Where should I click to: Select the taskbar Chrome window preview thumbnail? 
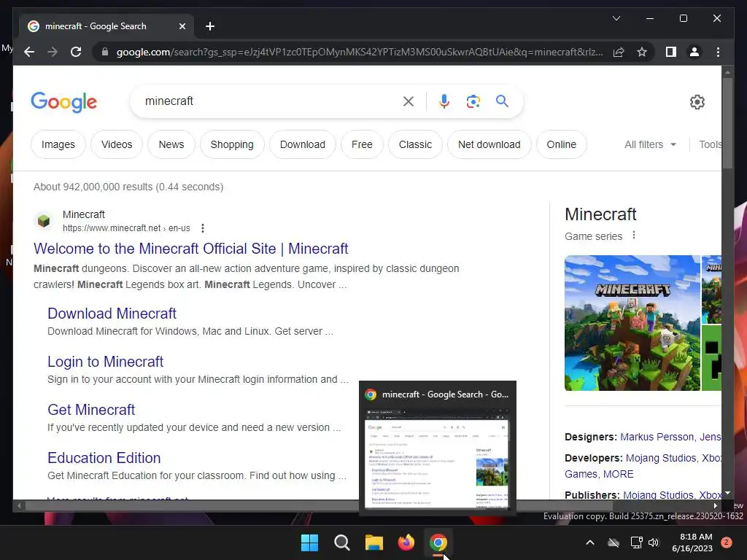pyautogui.click(x=438, y=459)
